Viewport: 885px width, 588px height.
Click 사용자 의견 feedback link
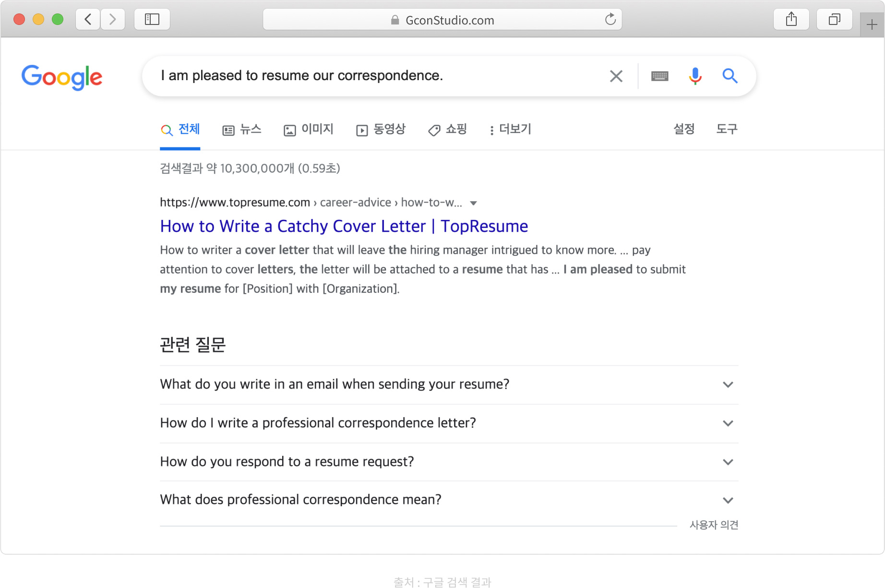pos(714,525)
